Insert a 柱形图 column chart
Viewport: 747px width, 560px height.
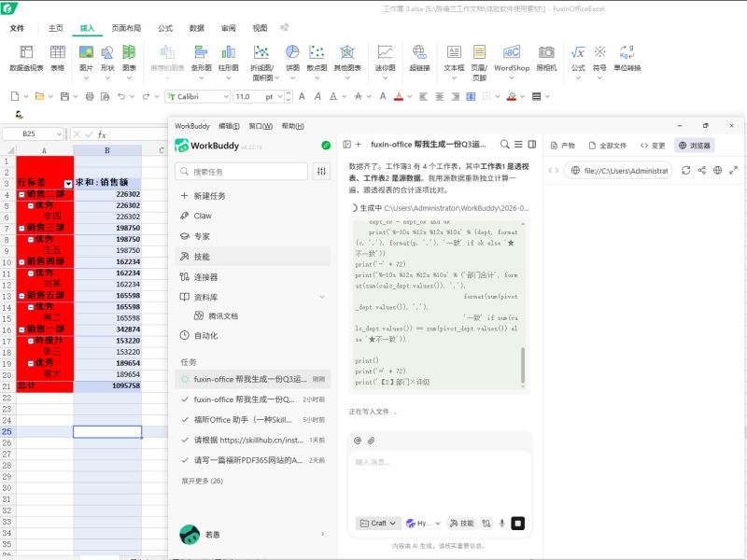(x=228, y=58)
